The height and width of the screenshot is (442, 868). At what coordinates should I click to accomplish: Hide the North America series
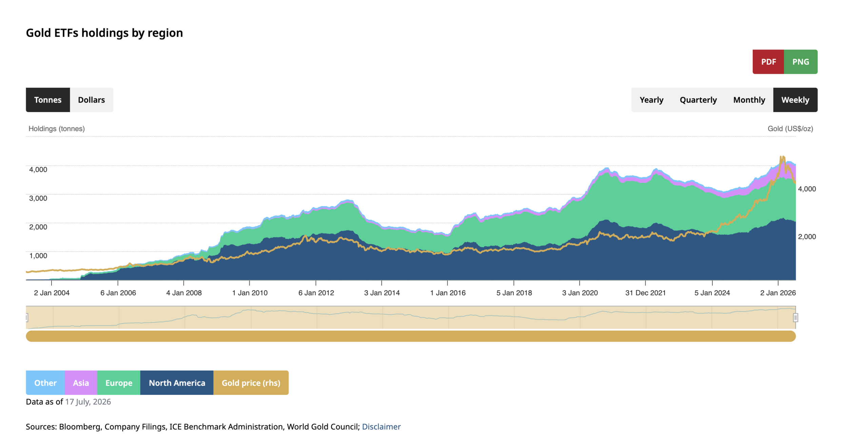coord(177,383)
